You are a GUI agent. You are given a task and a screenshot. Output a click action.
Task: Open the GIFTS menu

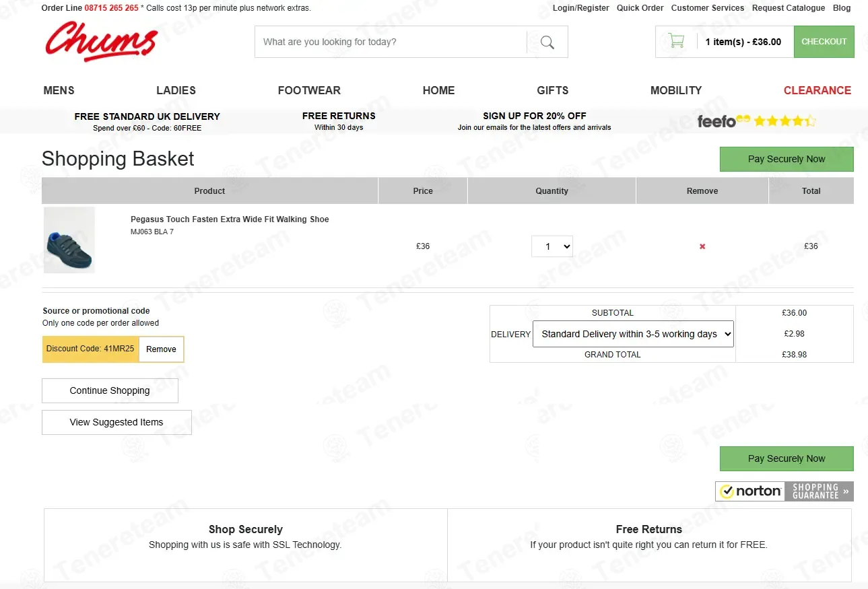click(553, 90)
